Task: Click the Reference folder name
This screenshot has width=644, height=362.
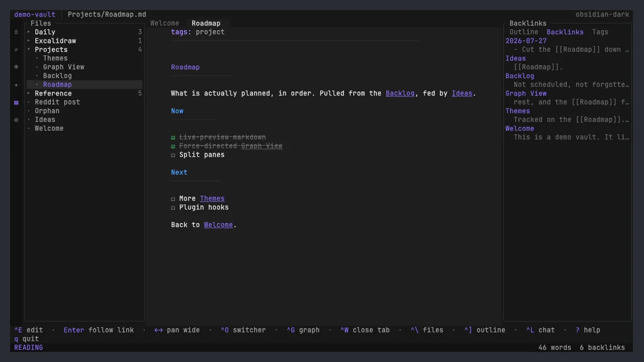Action: click(53, 94)
